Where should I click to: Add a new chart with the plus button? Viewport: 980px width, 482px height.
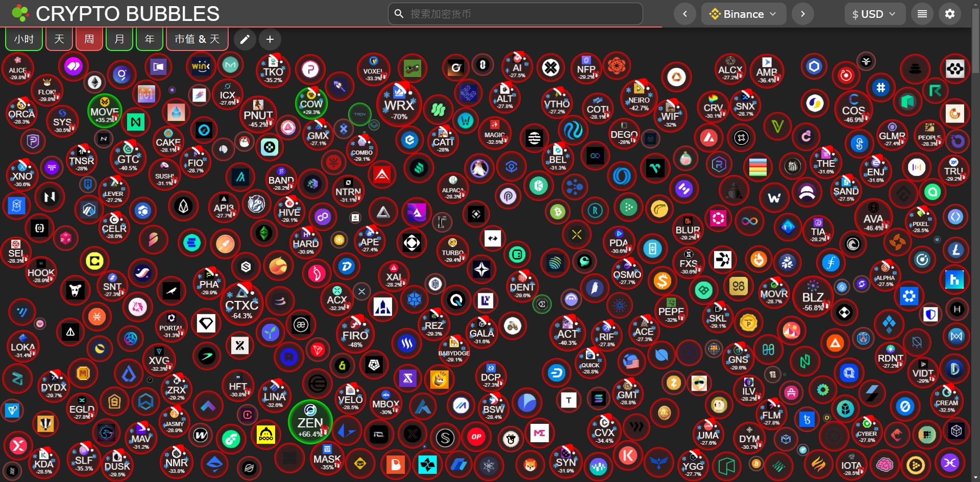pos(270,39)
